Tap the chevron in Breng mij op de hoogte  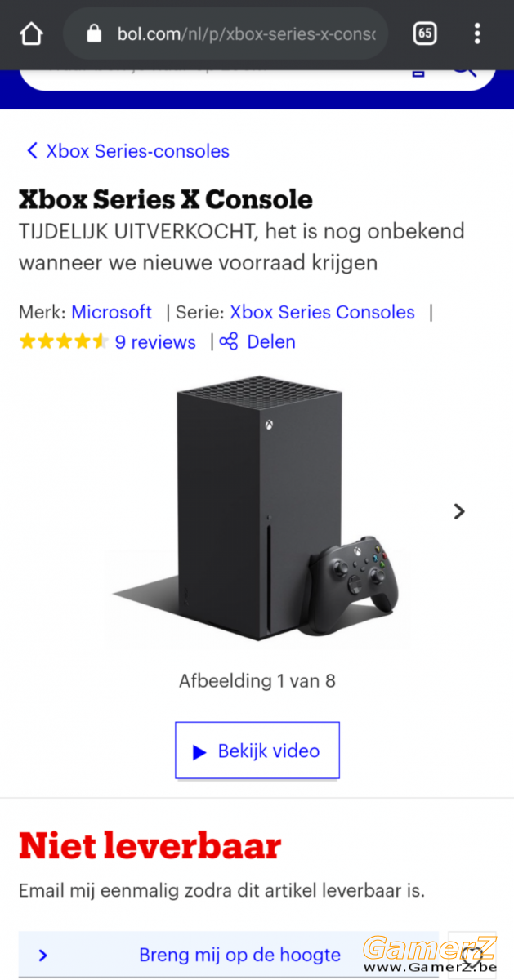(x=43, y=955)
